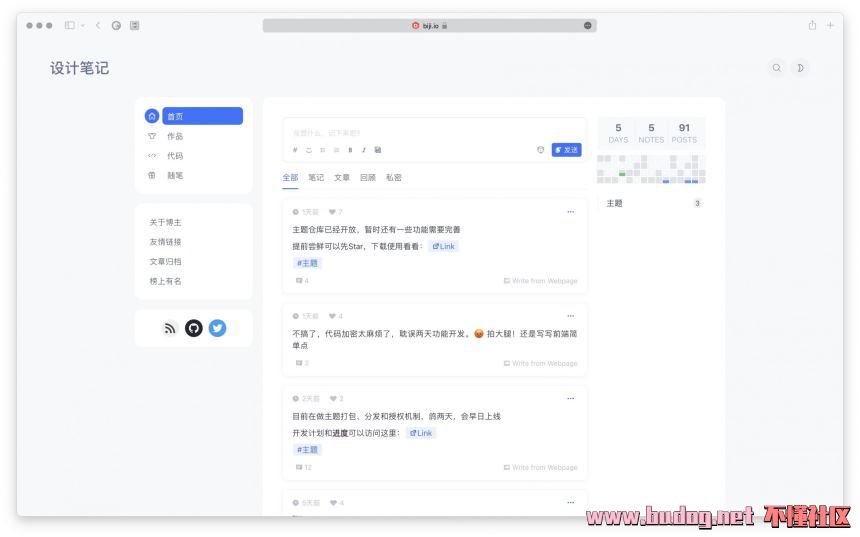Screen dimensions: 860x537
Task: Open the first post's three-dot menu
Action: click(x=571, y=212)
